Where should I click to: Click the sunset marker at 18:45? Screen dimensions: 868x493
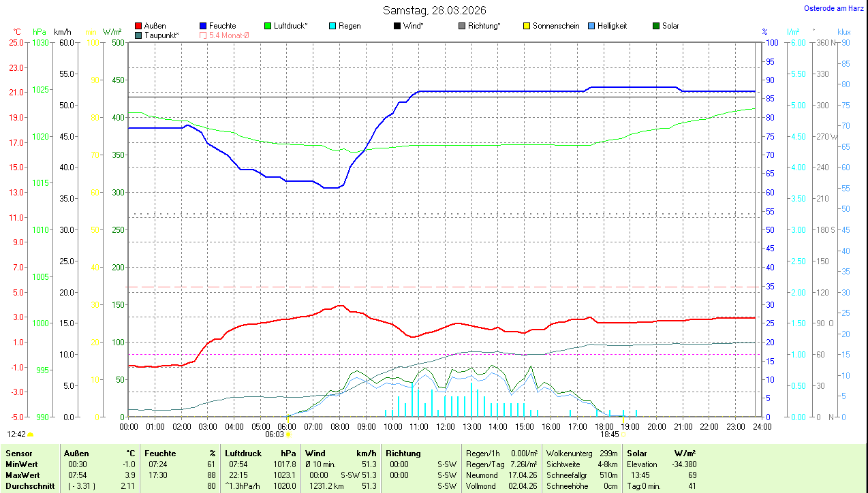(x=623, y=434)
